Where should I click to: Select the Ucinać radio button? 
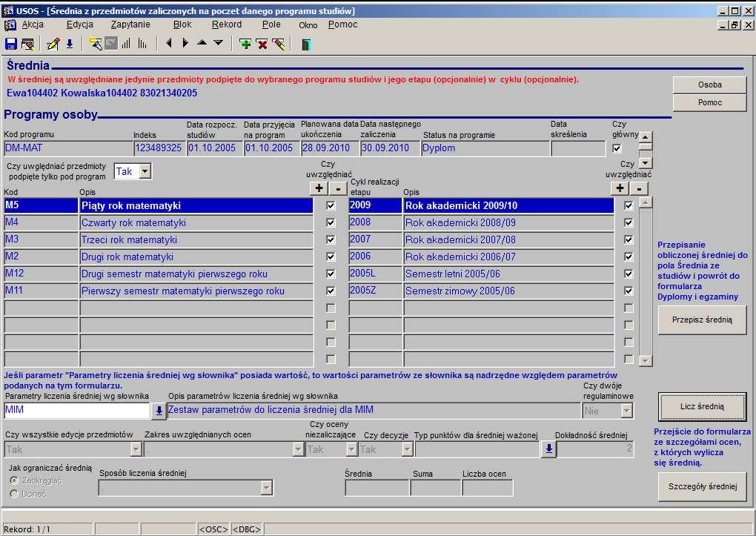point(14,494)
